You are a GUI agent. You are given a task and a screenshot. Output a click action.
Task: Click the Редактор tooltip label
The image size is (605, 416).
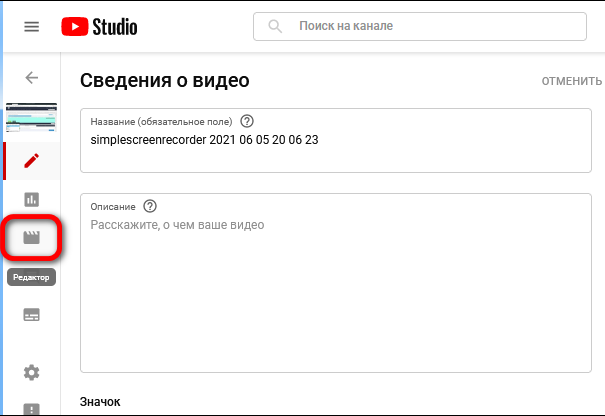[31, 277]
